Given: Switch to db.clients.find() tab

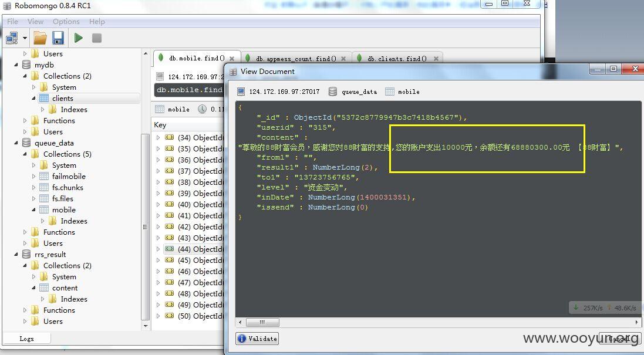Looking at the screenshot, I should tap(397, 59).
